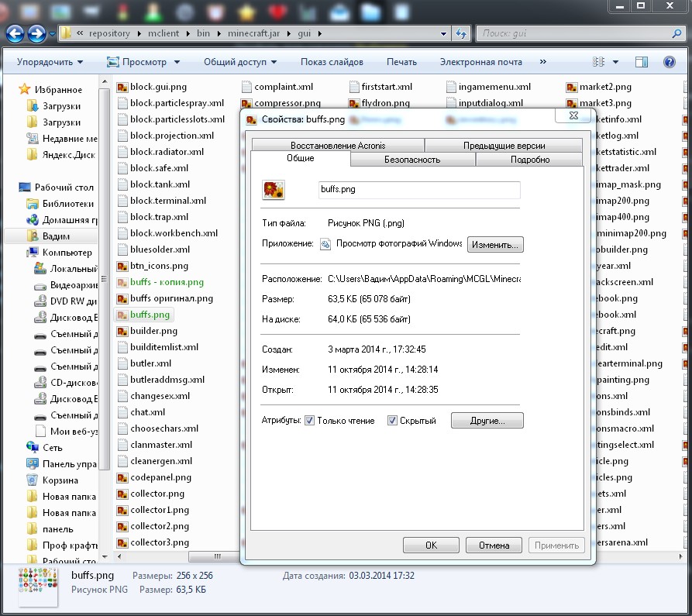692x616 pixels.
Task: Switch to the Подробно tab
Action: pyautogui.click(x=530, y=160)
